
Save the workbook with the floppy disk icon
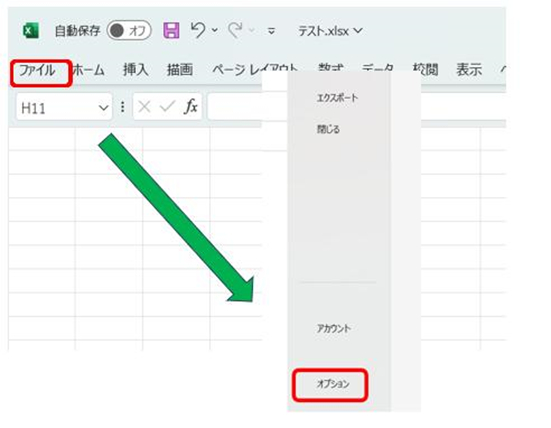click(171, 30)
